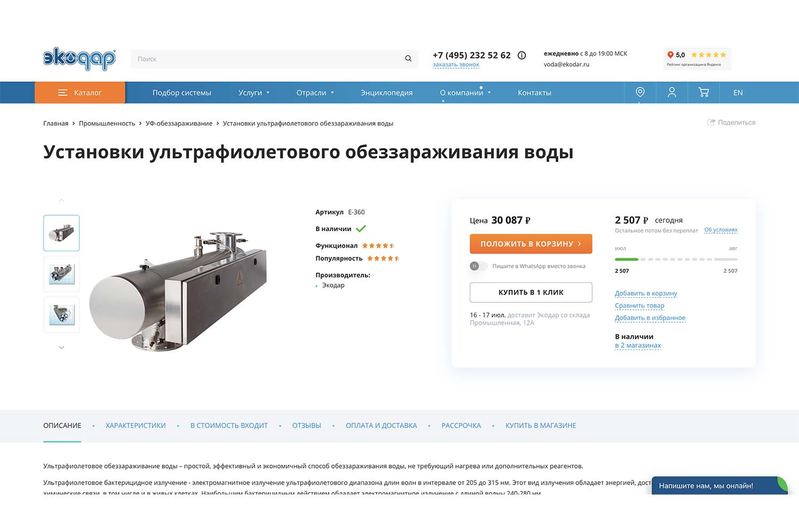Image resolution: width=799 pixels, height=532 pixels.
Task: Switch to the Характеристики tab
Action: 135,425
